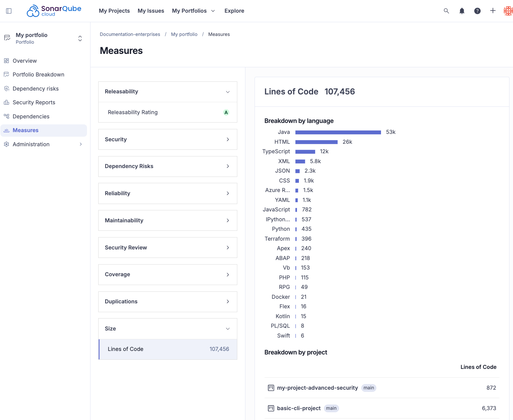This screenshot has height=420, width=513.
Task: Expand the Administration sidebar submenu arrow
Action: tap(81, 144)
